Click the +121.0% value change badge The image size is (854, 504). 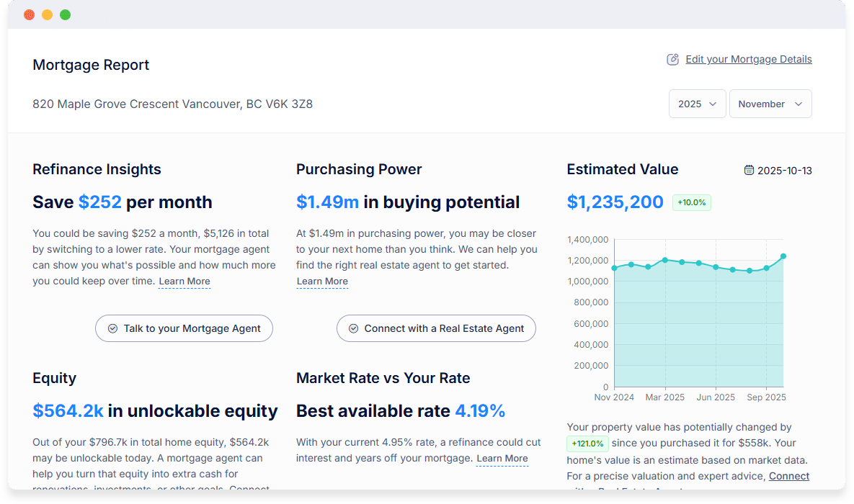[588, 444]
